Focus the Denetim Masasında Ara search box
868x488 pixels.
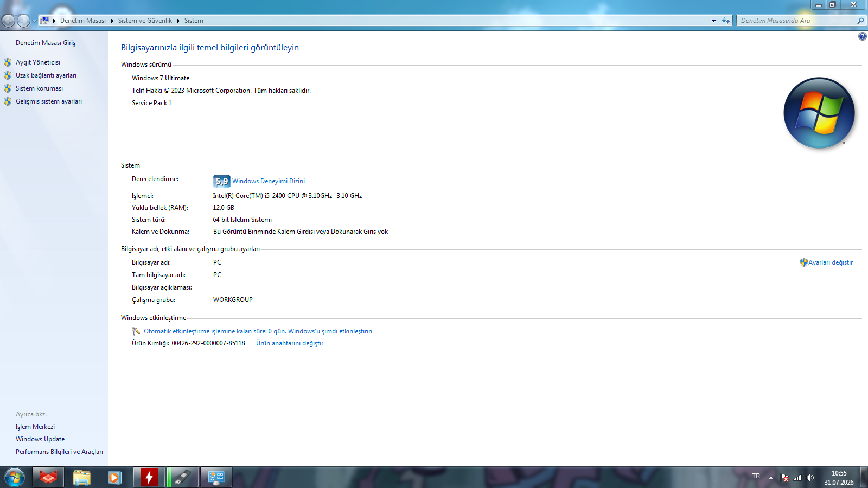[796, 21]
